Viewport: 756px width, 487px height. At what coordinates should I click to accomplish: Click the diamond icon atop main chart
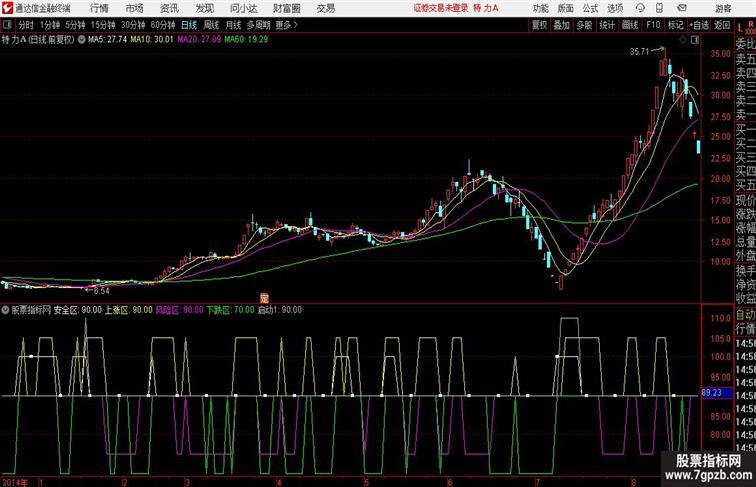[683, 40]
